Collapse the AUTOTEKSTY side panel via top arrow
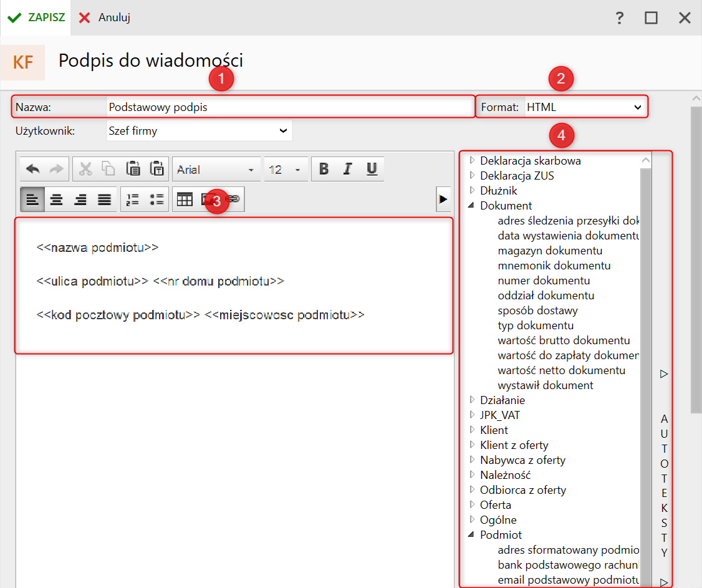702x588 pixels. click(664, 374)
